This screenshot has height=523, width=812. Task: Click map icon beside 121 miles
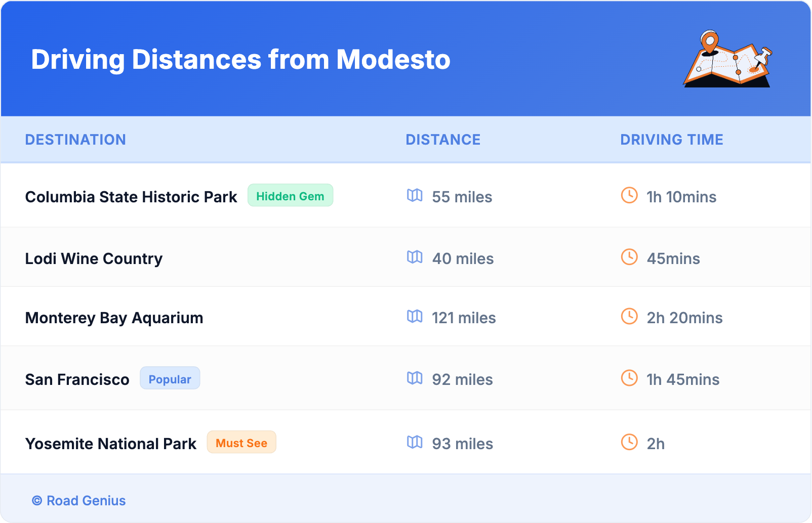pyautogui.click(x=415, y=316)
